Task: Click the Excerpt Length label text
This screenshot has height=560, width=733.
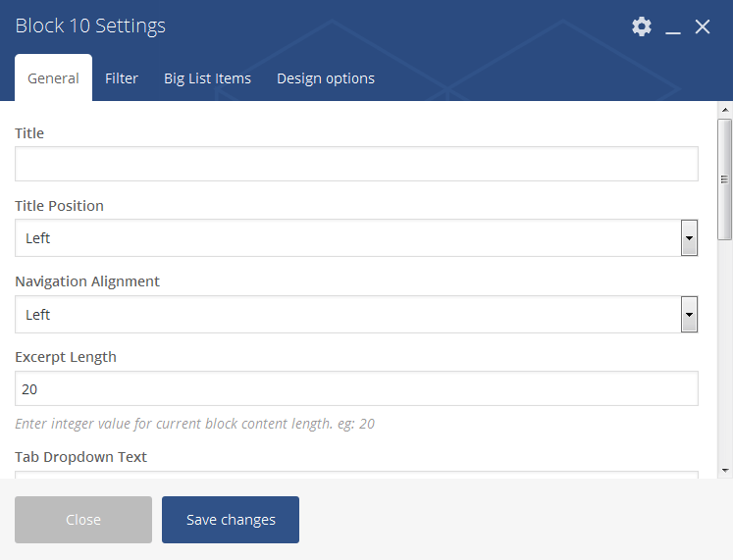Action: point(66,357)
